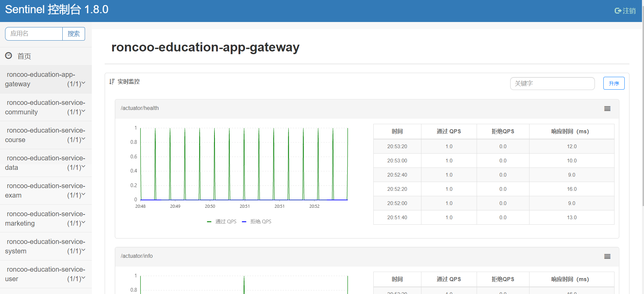Image resolution: width=644 pixels, height=294 pixels.
Task: Expand roncoo-education-service-marketing chevron
Action: pos(83,222)
